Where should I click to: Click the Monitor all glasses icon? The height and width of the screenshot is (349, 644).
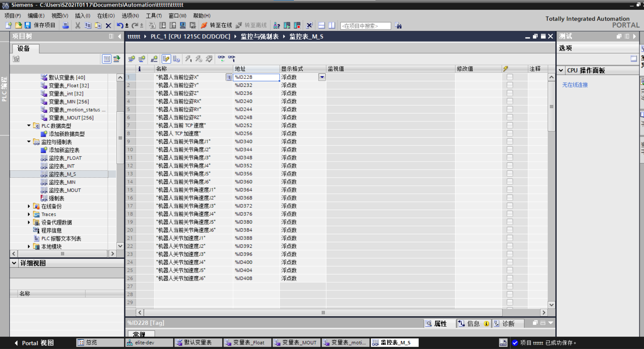(x=221, y=59)
